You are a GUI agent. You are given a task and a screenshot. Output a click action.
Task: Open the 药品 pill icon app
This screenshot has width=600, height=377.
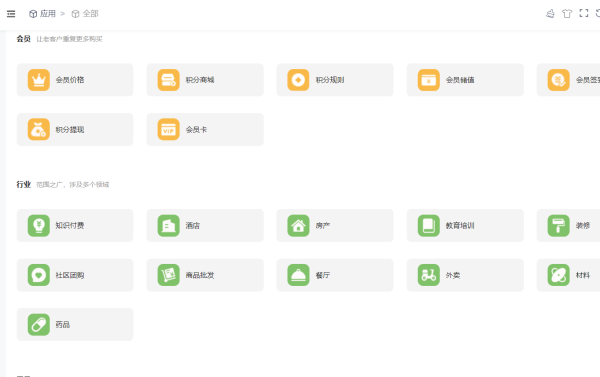[75, 325]
